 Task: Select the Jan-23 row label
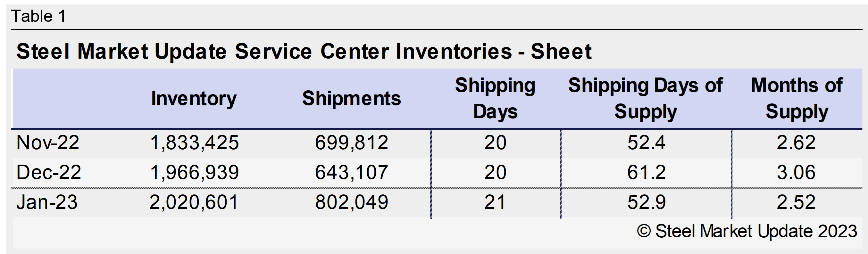[47, 202]
